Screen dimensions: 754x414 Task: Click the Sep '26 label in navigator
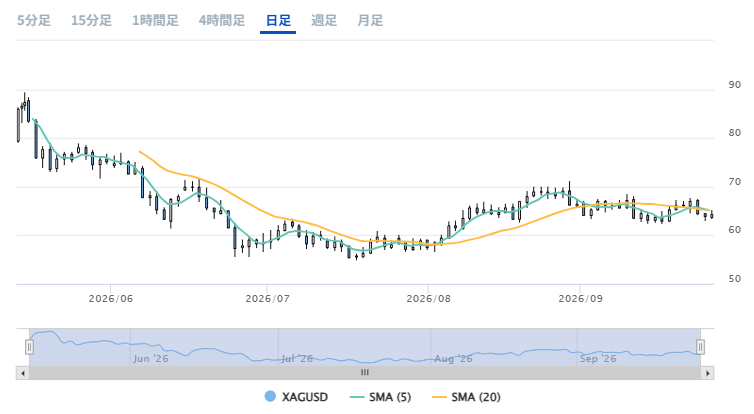(x=598, y=359)
